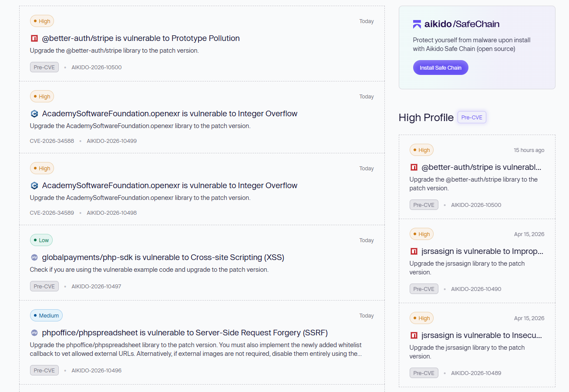Open jsrsasign is vulnerable to Improp... advisory

pyautogui.click(x=482, y=251)
